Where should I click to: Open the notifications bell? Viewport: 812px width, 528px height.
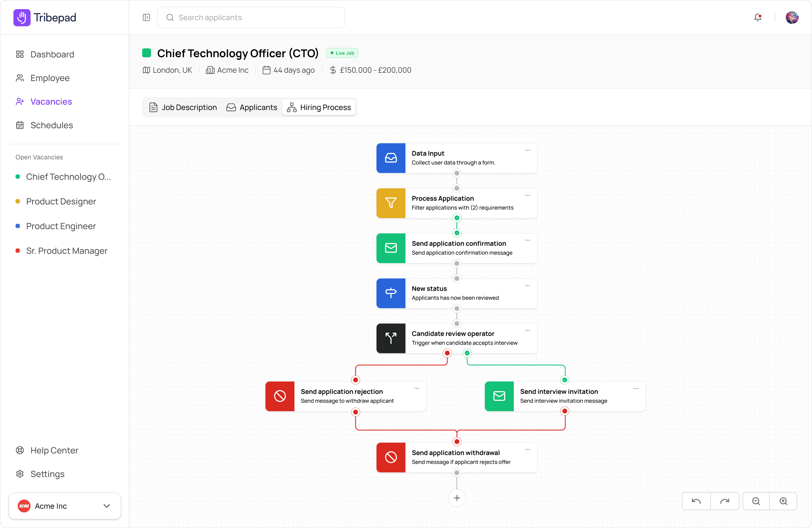758,17
